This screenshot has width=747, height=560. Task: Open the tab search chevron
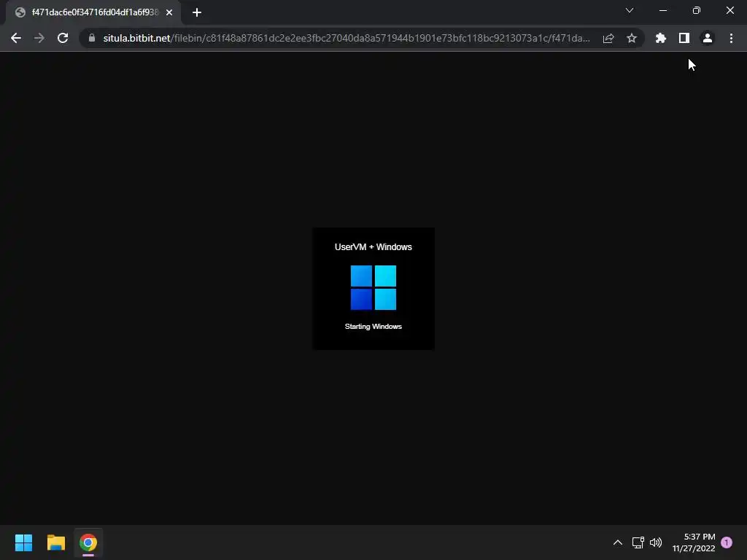tap(630, 10)
